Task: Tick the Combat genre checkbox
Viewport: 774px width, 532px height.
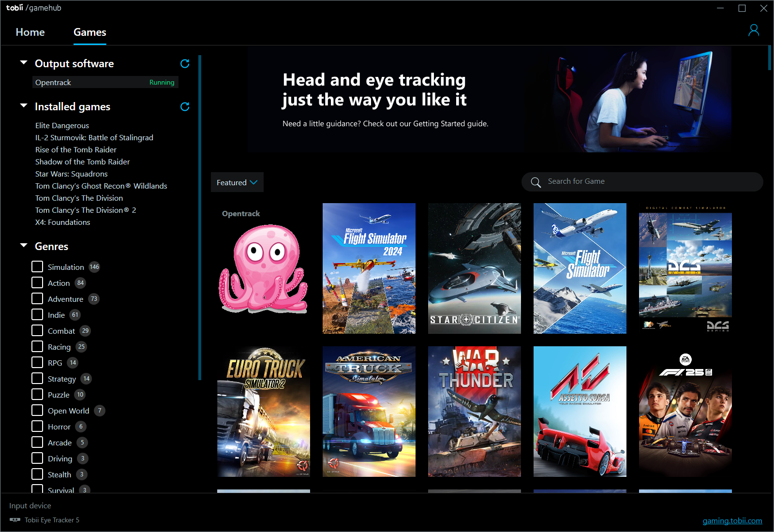Action: (37, 330)
